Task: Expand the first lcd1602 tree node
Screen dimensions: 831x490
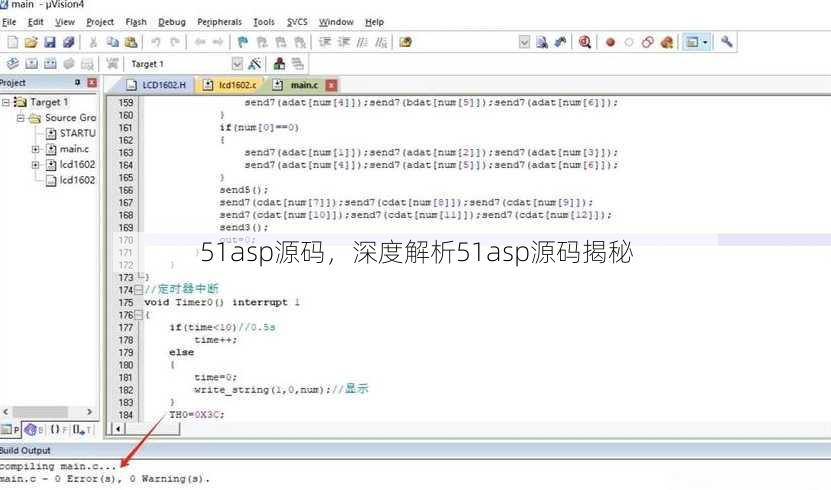Action: coord(36,165)
